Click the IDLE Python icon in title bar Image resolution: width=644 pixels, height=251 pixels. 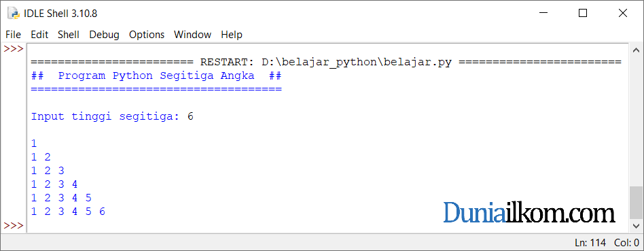[14, 14]
